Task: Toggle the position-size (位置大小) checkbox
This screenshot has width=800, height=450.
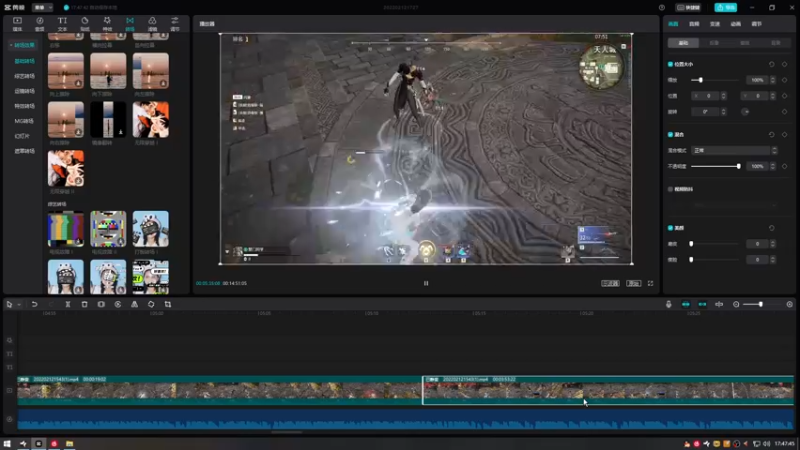Action: click(670, 64)
